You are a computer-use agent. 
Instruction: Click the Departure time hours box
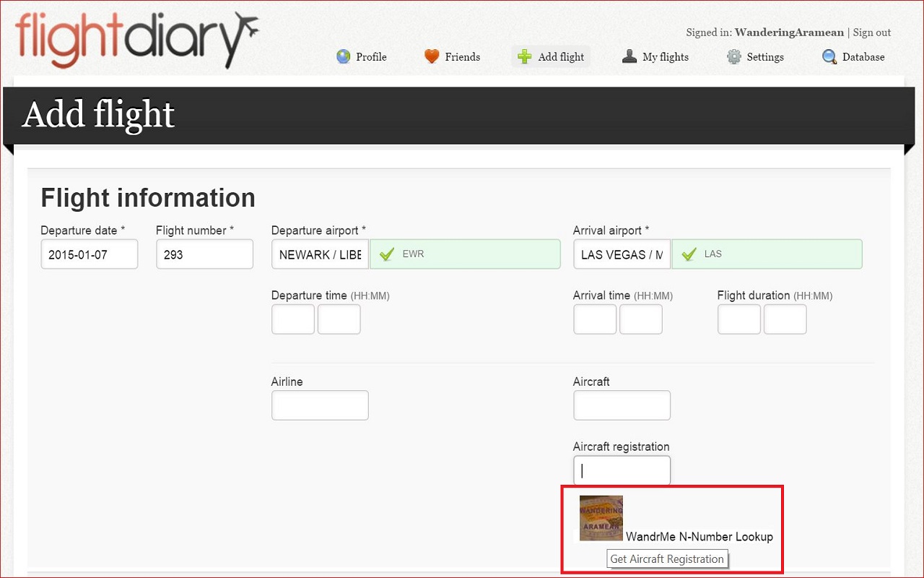pyautogui.click(x=293, y=319)
